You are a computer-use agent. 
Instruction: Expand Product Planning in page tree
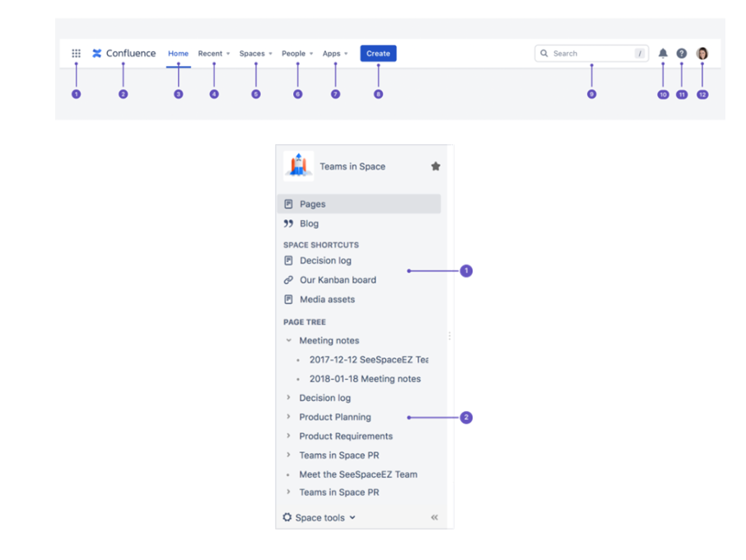coord(288,417)
